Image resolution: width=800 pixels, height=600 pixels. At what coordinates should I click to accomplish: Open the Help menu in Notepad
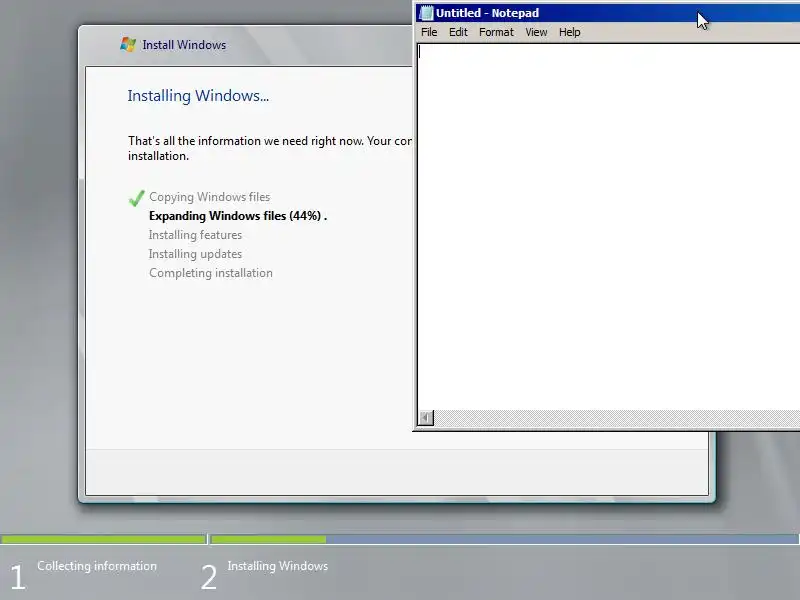[x=569, y=32]
